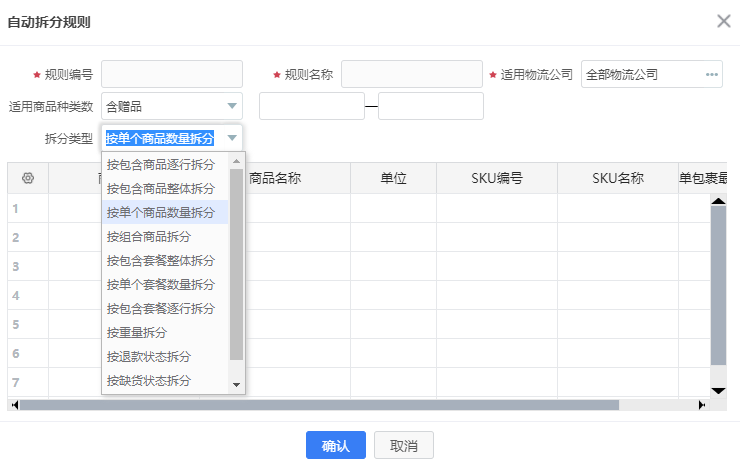Focus the 规则名称 input field
740x466 pixels.
pyautogui.click(x=412, y=74)
